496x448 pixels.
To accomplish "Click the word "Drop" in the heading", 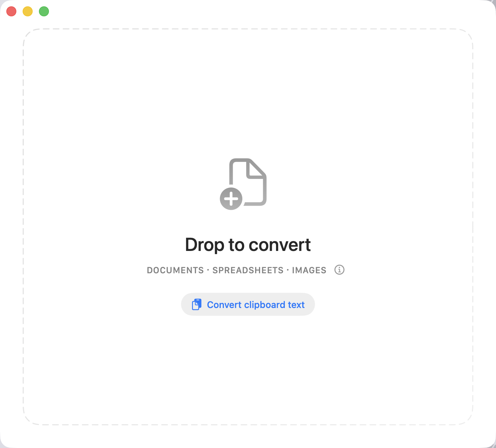I will 205,245.
